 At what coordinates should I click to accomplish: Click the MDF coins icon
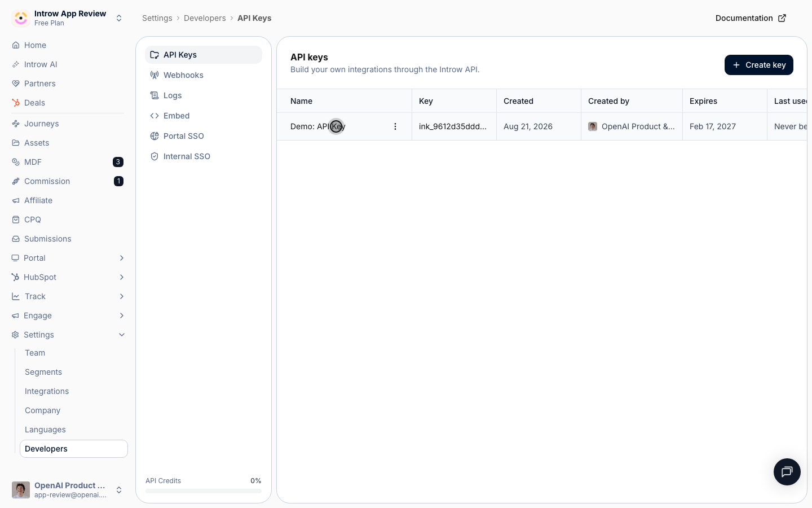tap(16, 162)
